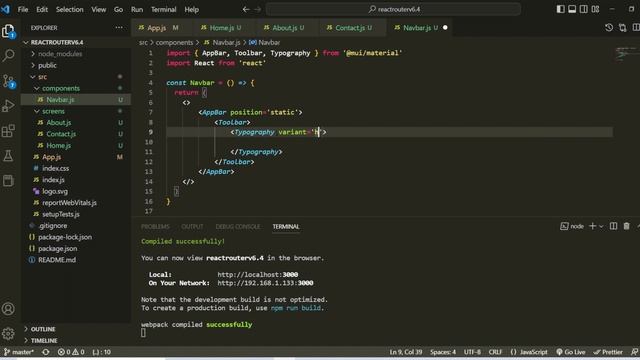Click the open changes icon in editor toolbar
The image size is (640, 360).
point(622,27)
